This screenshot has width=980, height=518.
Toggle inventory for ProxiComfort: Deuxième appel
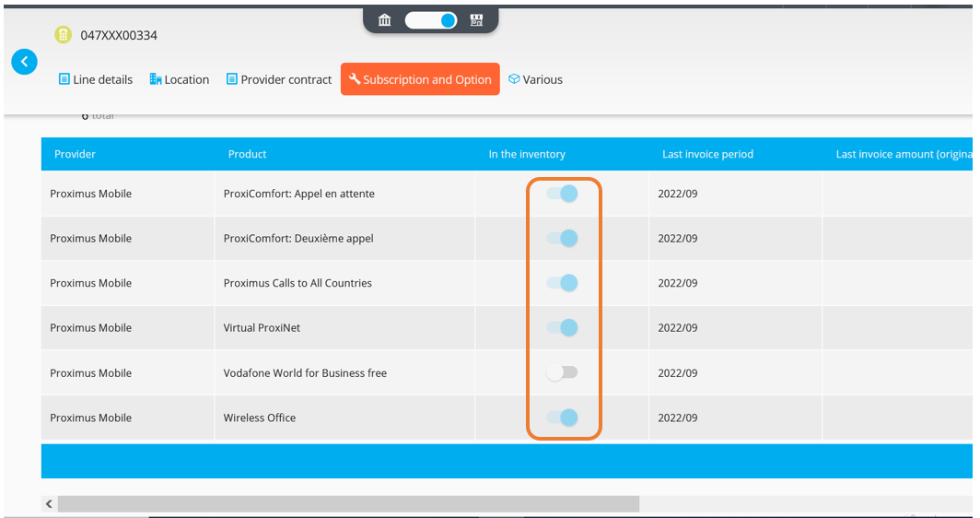[562, 238]
